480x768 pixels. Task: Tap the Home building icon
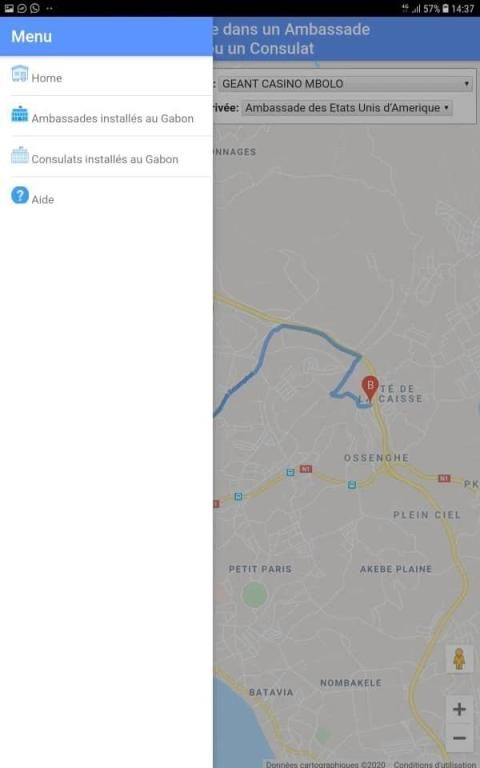pos(20,73)
